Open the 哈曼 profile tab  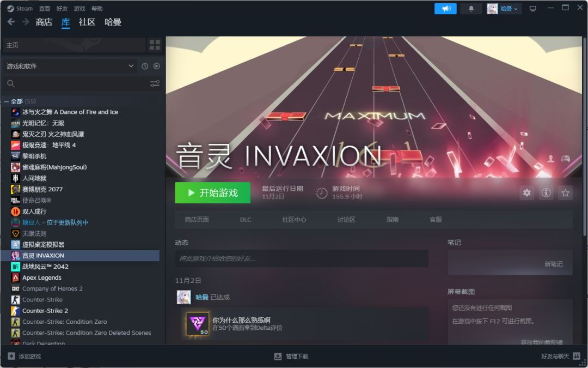[x=113, y=22]
